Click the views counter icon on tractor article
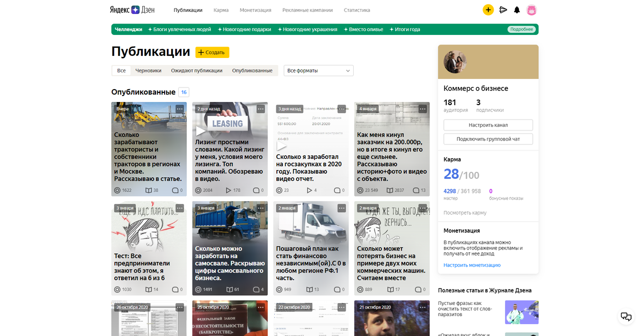This screenshot has height=336, width=644. [117, 190]
